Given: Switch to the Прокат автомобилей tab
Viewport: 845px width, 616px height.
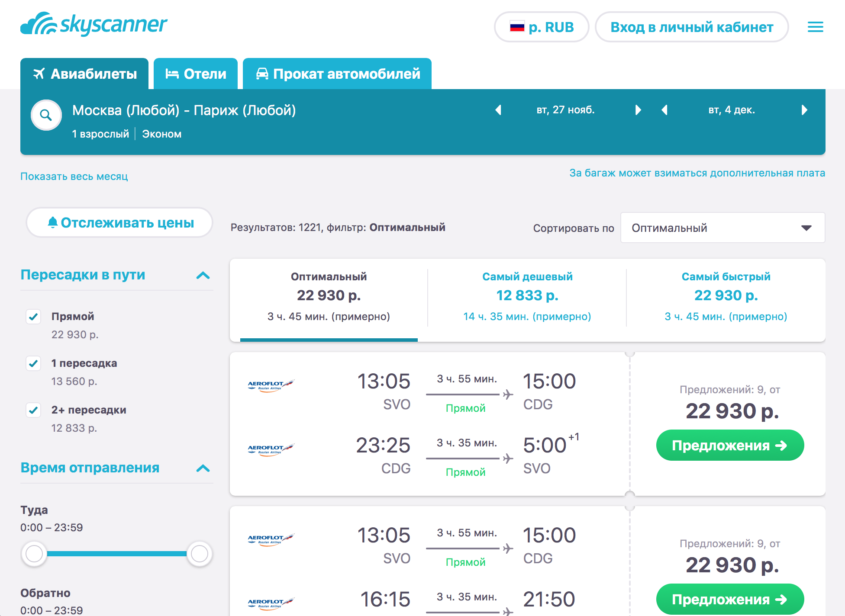Looking at the screenshot, I should [337, 74].
